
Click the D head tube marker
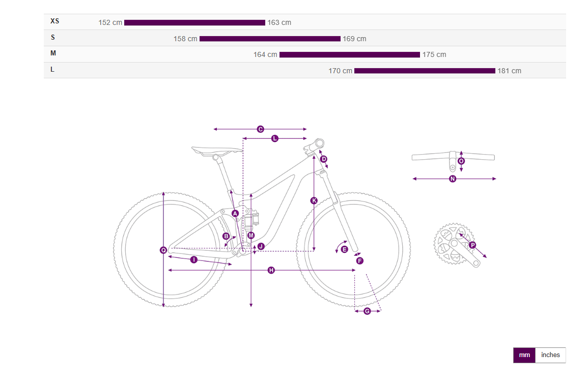coord(324,159)
